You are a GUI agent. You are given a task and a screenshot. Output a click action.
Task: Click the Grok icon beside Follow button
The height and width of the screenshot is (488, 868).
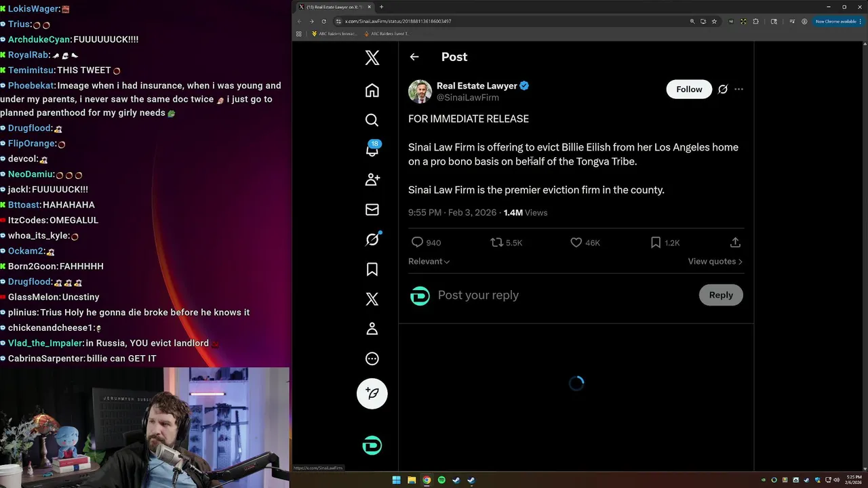pos(723,89)
